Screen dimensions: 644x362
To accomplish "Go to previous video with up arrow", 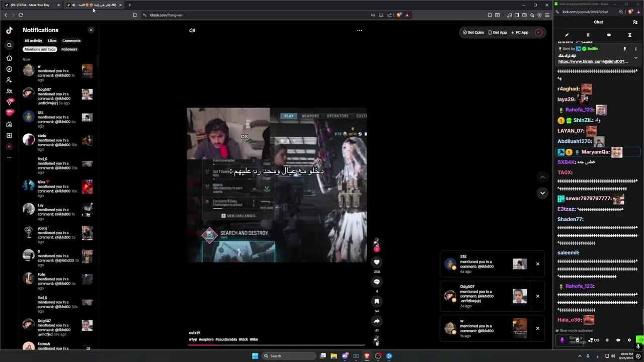I will click(542, 177).
